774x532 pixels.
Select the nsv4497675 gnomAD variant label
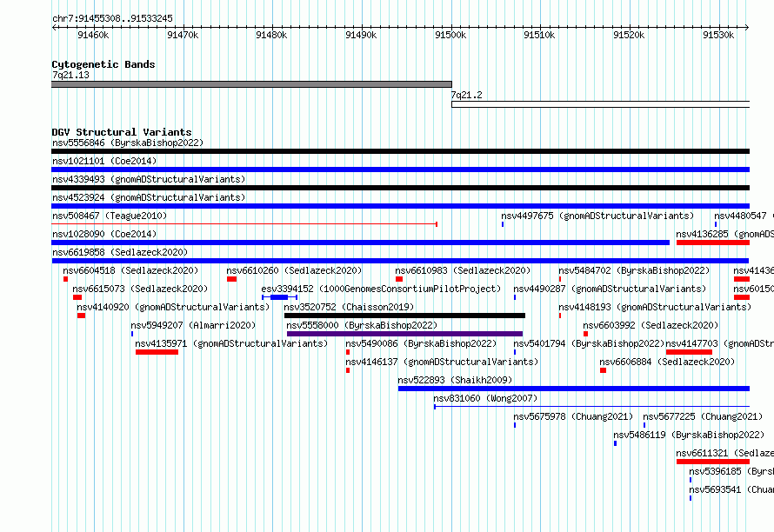(x=597, y=216)
